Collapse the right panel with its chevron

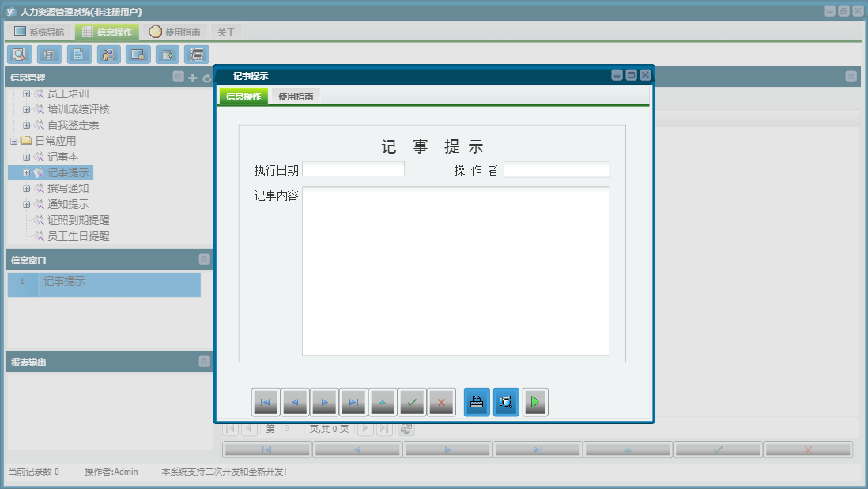point(851,77)
